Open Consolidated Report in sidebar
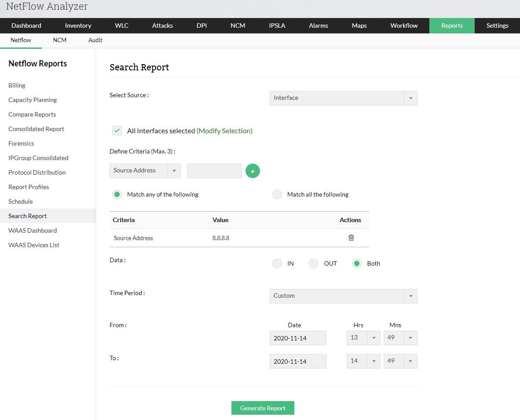 coord(36,129)
